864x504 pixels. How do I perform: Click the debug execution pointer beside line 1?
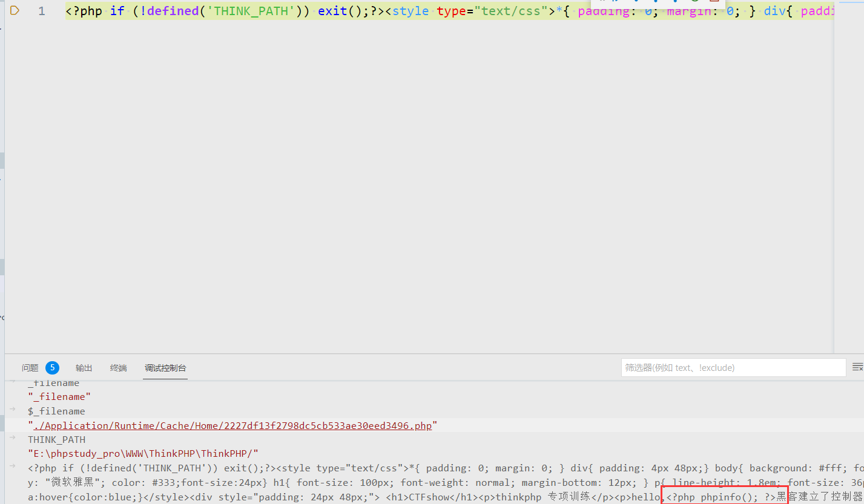pyautogui.click(x=15, y=10)
